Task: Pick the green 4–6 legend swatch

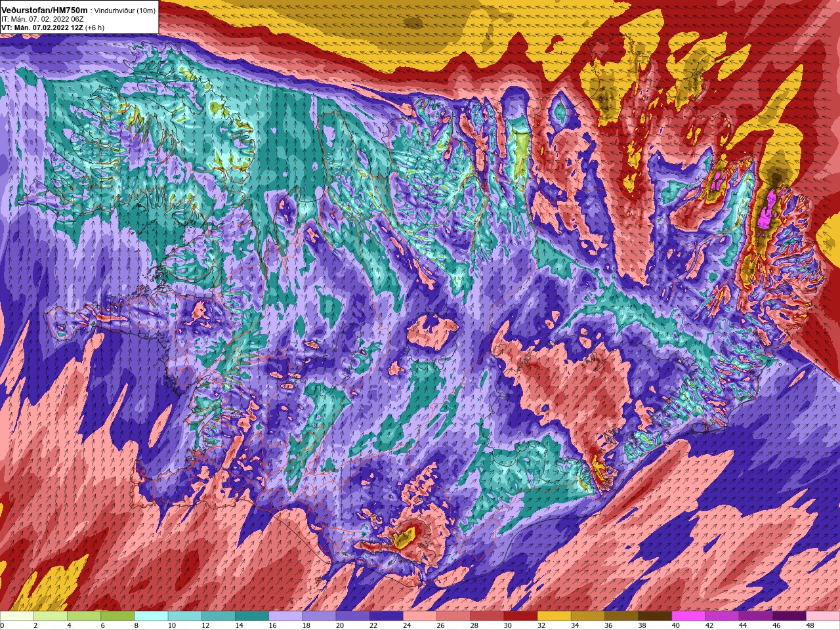Action: coord(84,616)
